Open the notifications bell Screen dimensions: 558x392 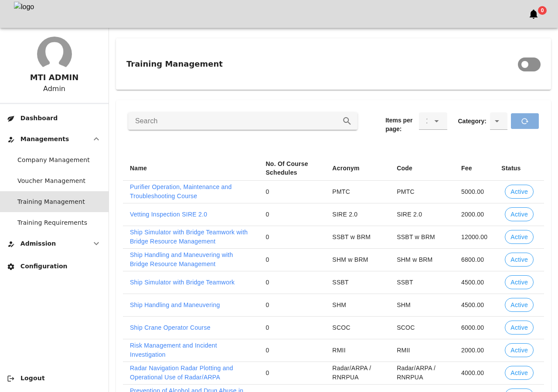tap(534, 14)
